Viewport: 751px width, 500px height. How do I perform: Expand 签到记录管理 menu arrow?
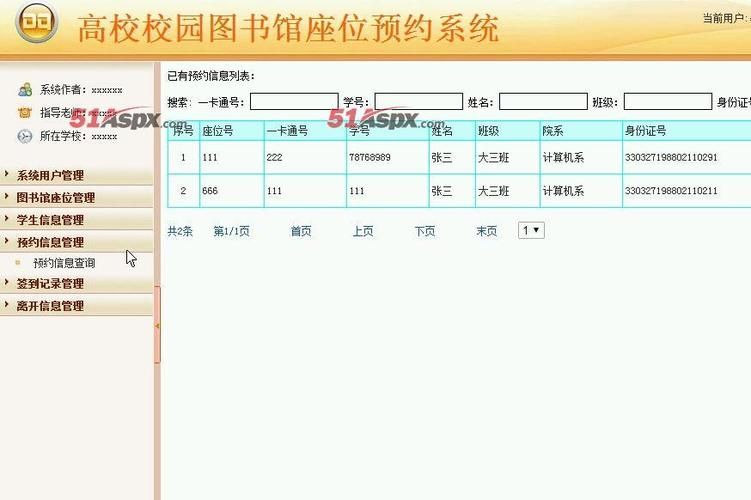tap(7, 282)
